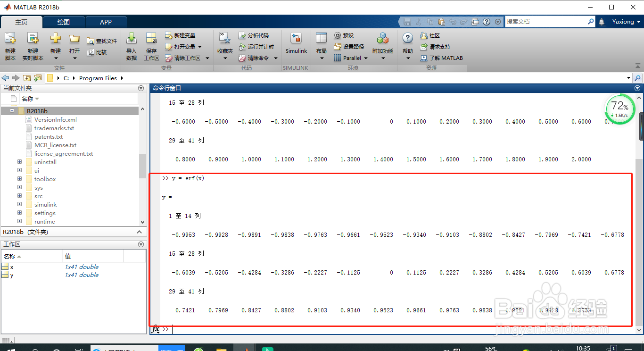Expand the toolbox folder
Screen dimensions: 644x351
click(x=19, y=179)
